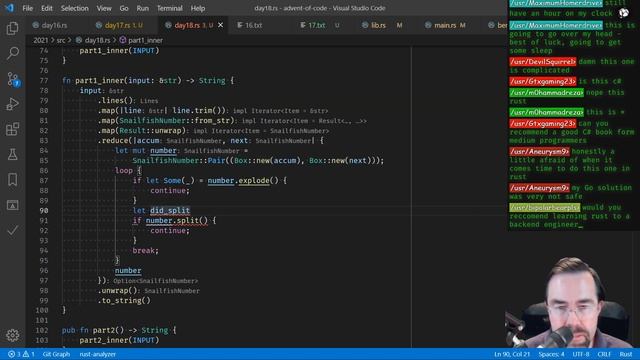640x360 pixels.
Task: Click line number 77 in gutter
Action: tap(44, 81)
